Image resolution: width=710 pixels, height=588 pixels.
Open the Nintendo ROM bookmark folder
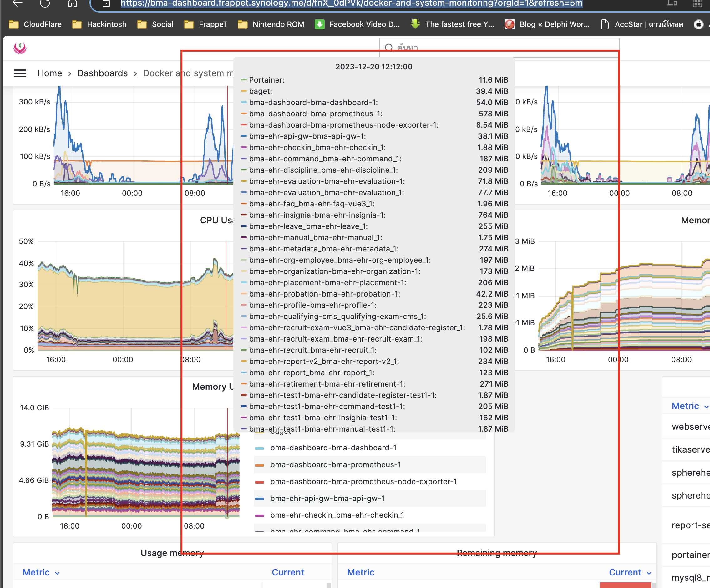point(271,24)
